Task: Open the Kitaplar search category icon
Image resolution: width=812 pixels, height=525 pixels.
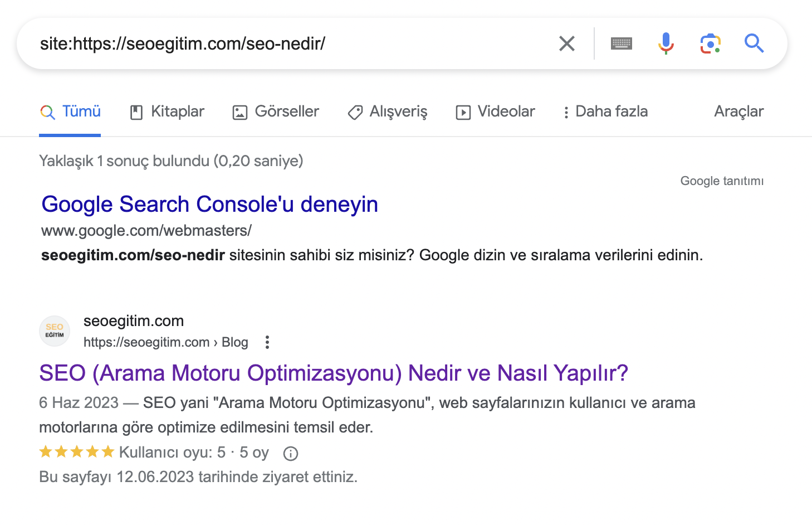Action: tap(136, 111)
